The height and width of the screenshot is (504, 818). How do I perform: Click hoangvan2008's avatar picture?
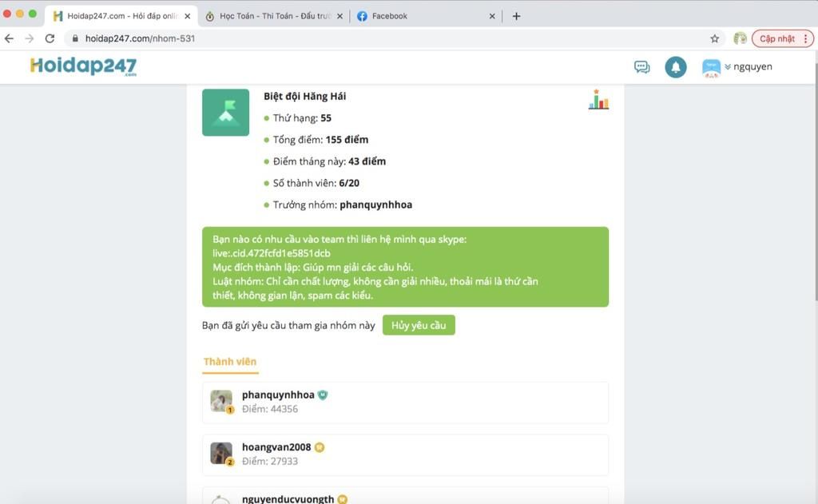221,454
